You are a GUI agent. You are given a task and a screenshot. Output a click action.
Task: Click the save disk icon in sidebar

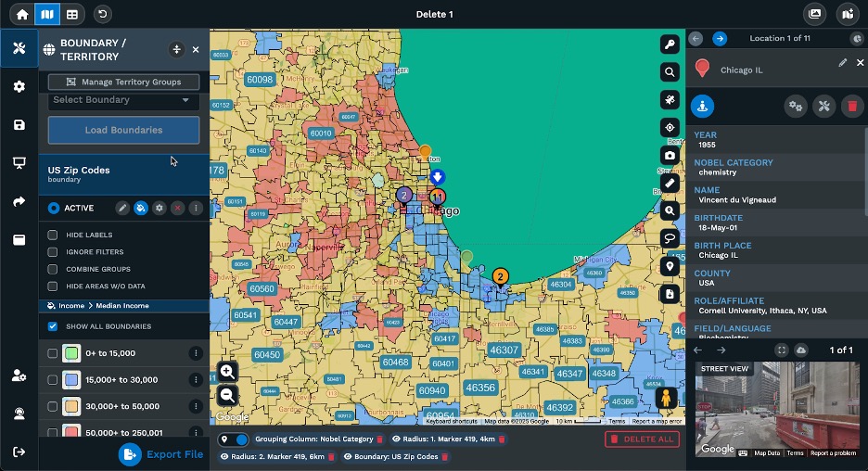(19, 124)
